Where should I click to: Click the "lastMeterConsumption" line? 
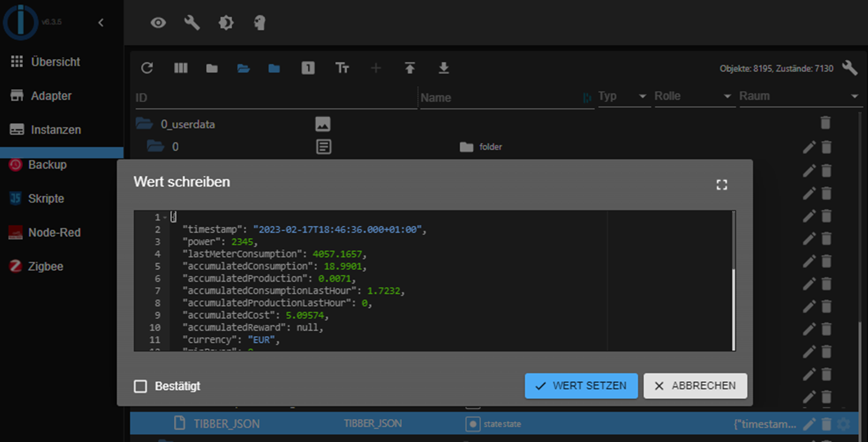click(x=274, y=254)
